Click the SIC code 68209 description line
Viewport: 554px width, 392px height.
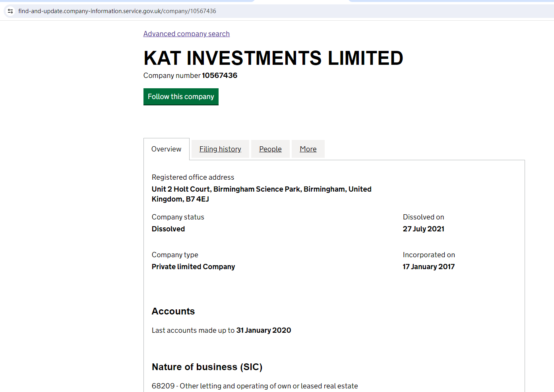(255, 386)
